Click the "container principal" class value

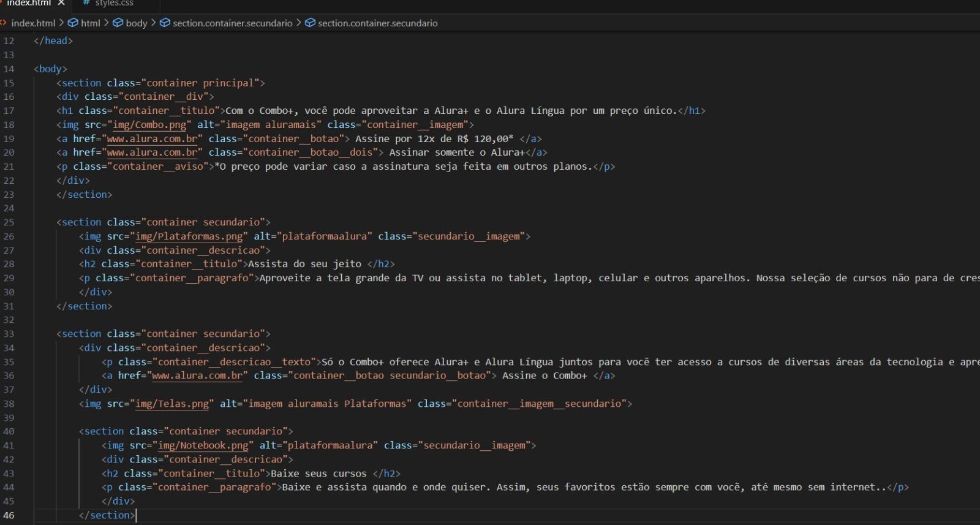[x=200, y=83]
